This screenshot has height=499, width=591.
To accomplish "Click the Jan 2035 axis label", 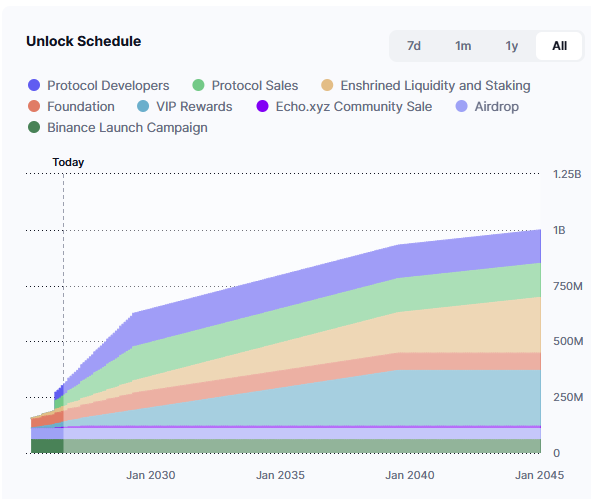I will click(x=280, y=475).
